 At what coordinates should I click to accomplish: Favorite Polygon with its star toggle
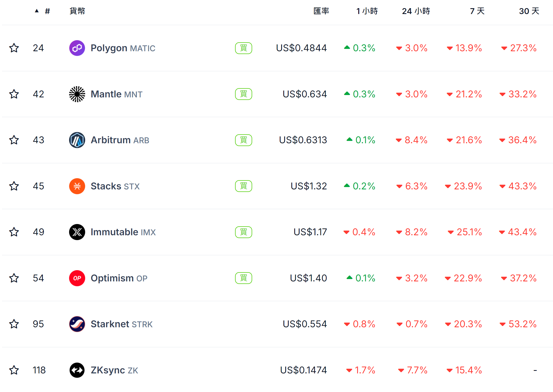click(14, 48)
